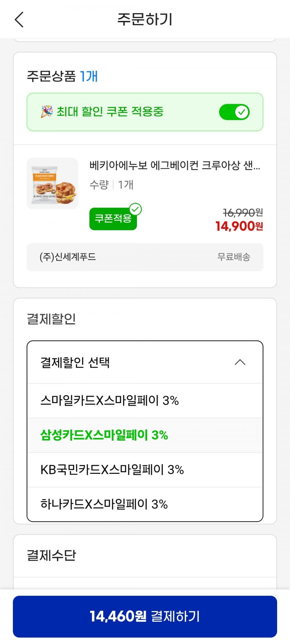The height and width of the screenshot is (644, 290).
Task: Click the 주문상품 1개 heading
Action: (x=62, y=77)
